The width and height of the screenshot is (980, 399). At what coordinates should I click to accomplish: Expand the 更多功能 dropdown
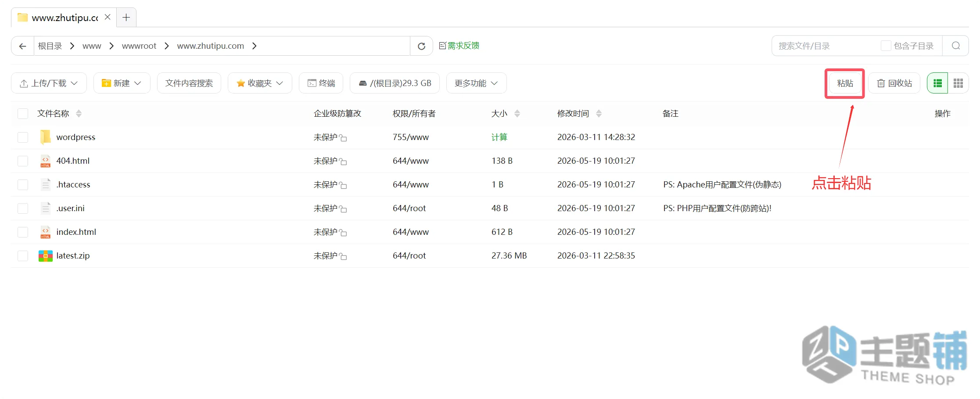476,83
